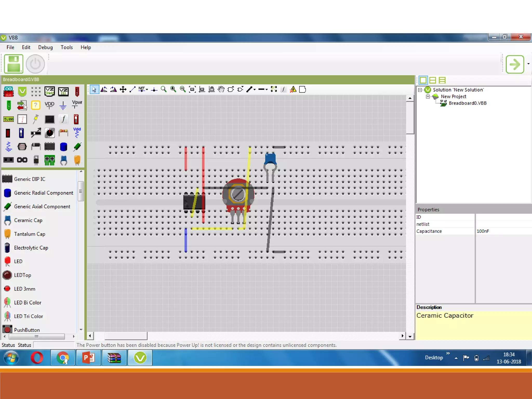The width and height of the screenshot is (532, 399).
Task: Collapse the New Project tree node
Action: [x=428, y=97]
